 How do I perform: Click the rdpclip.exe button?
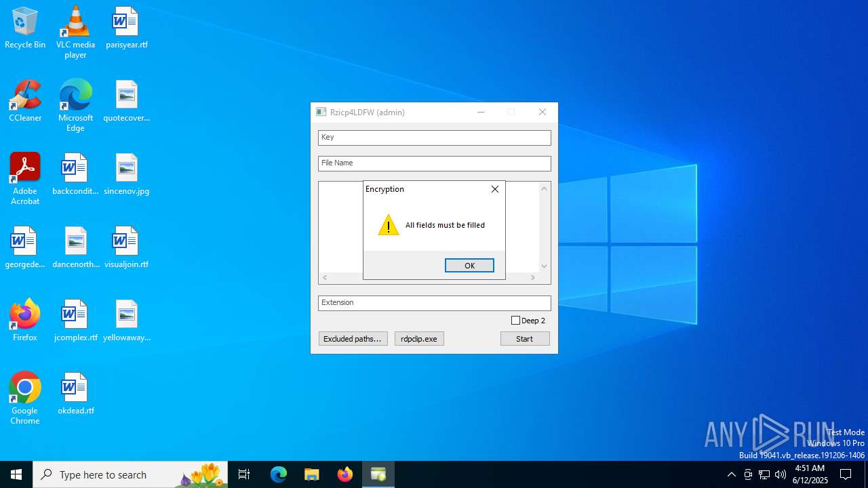[x=419, y=338]
